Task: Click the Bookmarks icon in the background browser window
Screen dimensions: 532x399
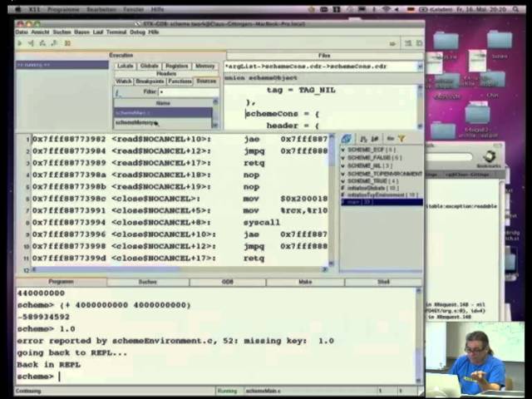Action: coord(489,159)
